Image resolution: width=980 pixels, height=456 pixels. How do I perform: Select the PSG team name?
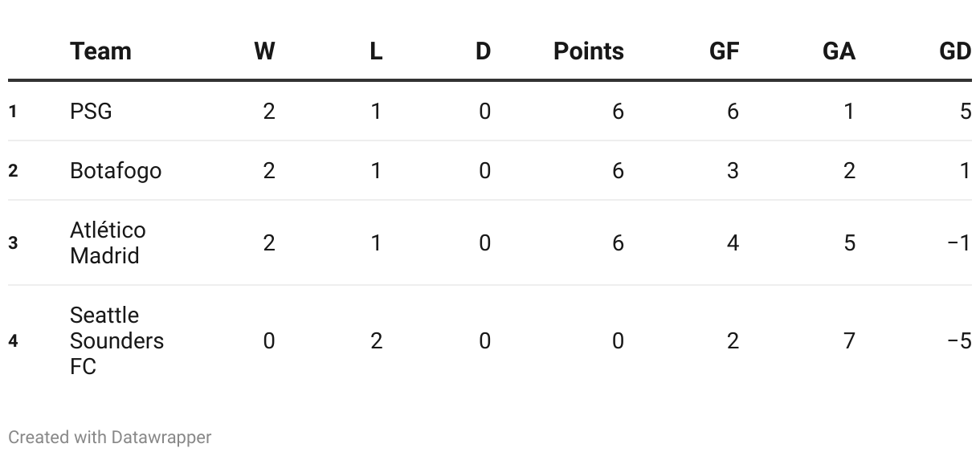[91, 111]
